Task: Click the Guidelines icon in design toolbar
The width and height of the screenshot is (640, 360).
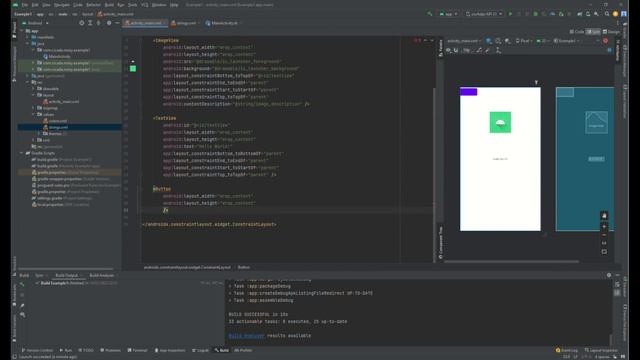Action: point(498,50)
